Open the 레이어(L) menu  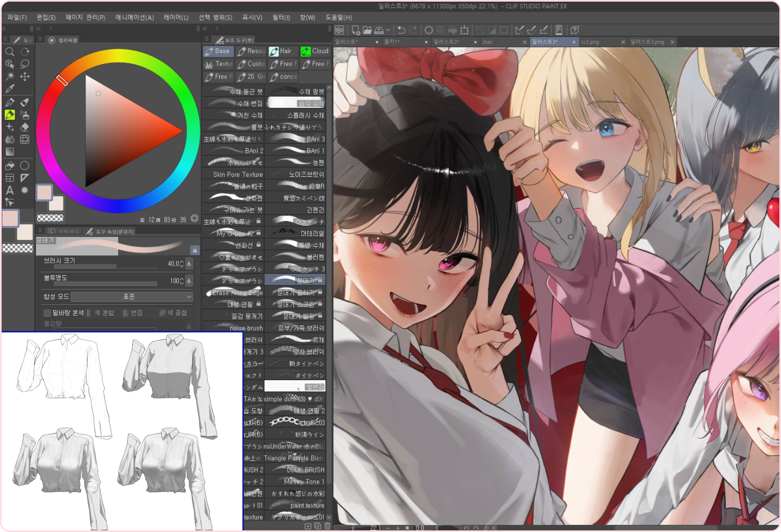pos(176,17)
